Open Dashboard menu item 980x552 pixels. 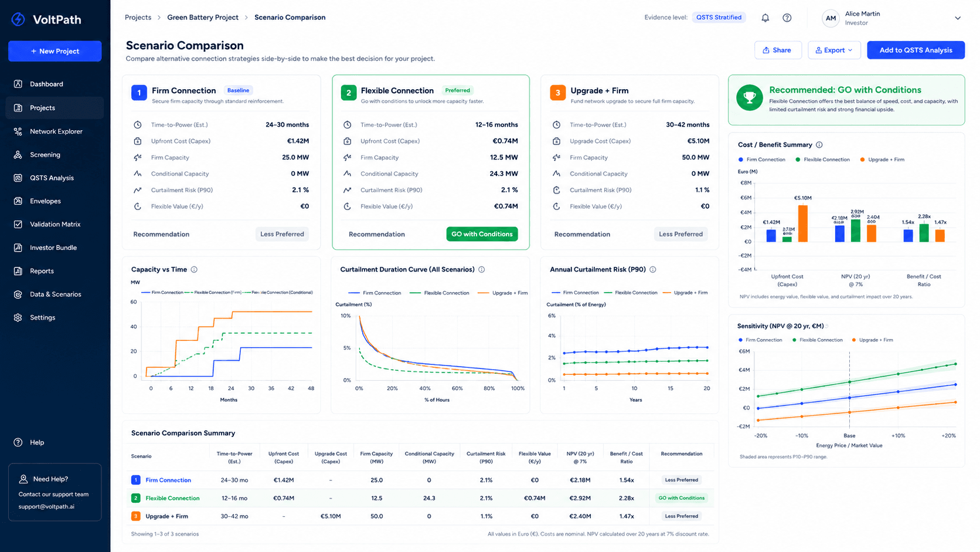pyautogui.click(x=55, y=84)
